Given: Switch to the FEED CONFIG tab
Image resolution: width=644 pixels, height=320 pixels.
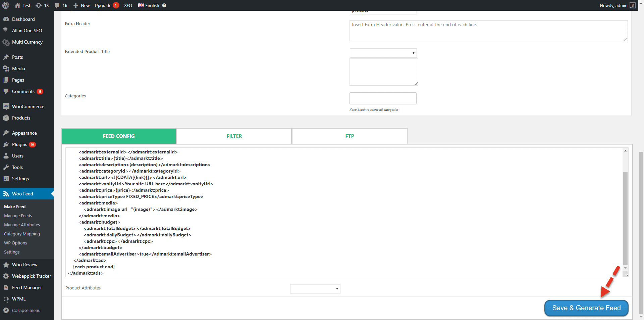Looking at the screenshot, I should click(119, 136).
